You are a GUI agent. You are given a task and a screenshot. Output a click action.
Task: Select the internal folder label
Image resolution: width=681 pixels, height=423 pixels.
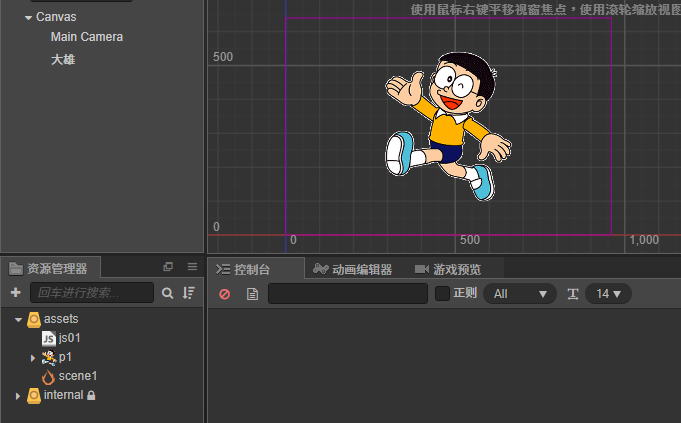(x=63, y=395)
